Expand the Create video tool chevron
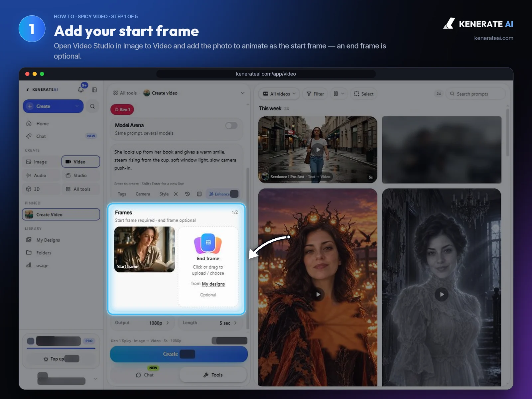The height and width of the screenshot is (399, 532). point(243,93)
